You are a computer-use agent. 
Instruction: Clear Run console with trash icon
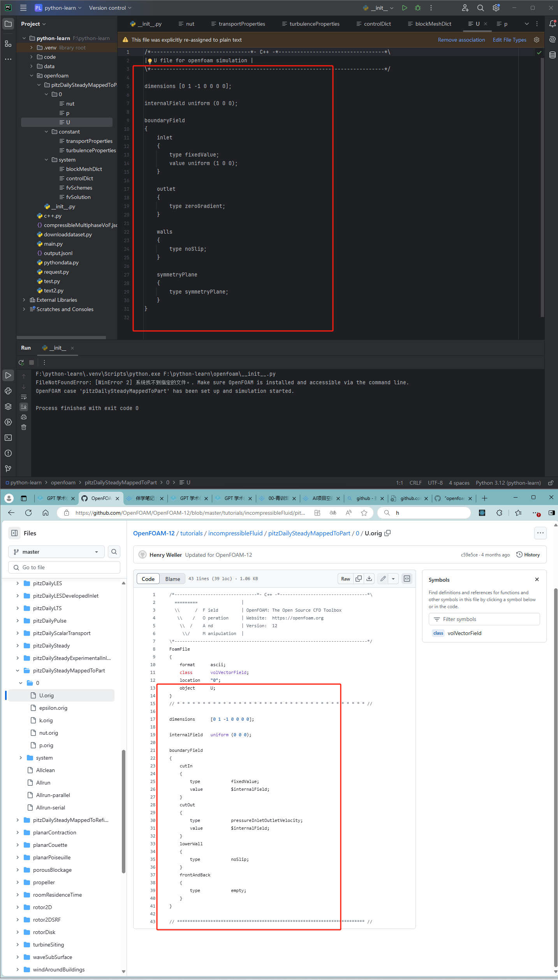24,427
